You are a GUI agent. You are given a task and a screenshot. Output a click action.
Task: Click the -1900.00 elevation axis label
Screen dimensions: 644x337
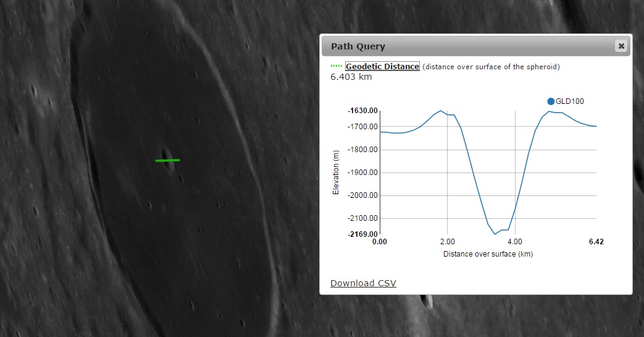pyautogui.click(x=362, y=173)
